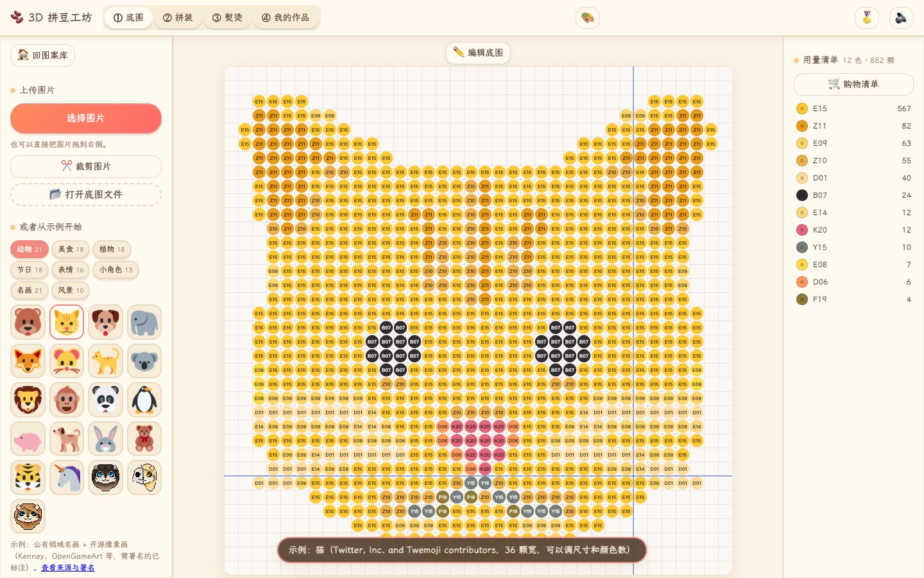
Task: Switch to the 底图 tab
Action: coord(128,18)
